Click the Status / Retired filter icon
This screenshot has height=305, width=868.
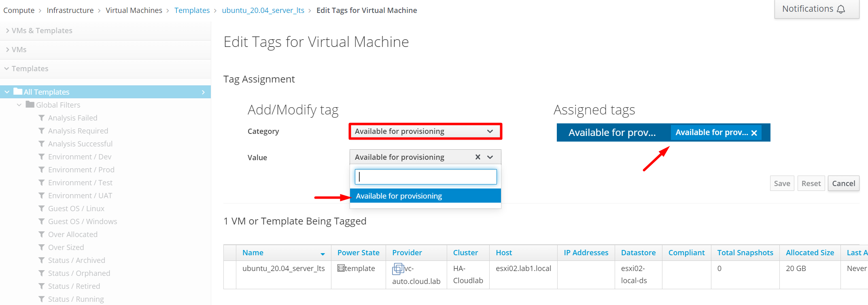[41, 286]
